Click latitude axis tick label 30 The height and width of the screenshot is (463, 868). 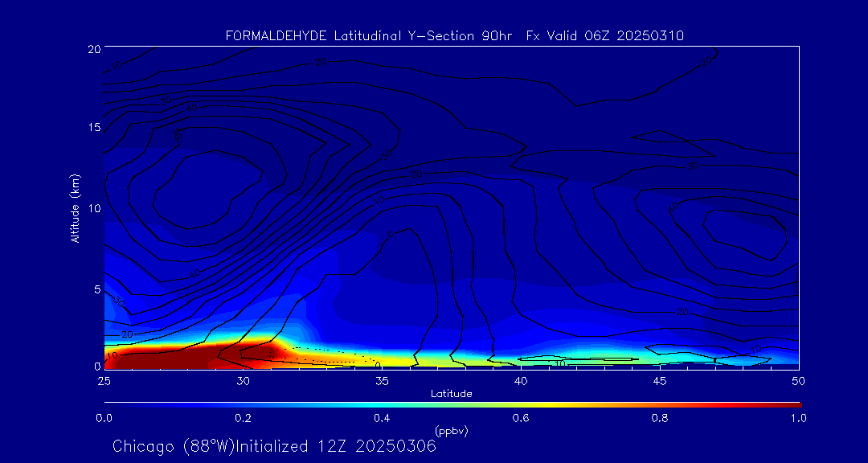pyautogui.click(x=243, y=380)
